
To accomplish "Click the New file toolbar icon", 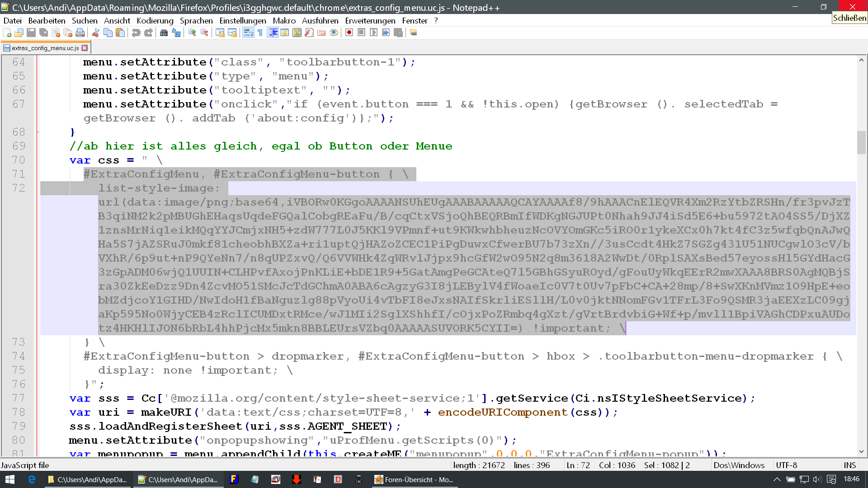I will (x=7, y=33).
